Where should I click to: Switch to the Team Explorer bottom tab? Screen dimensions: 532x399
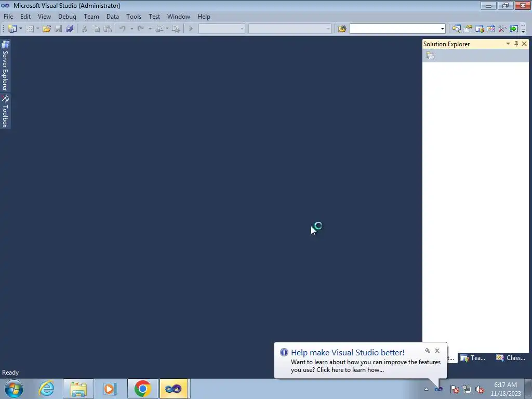[x=473, y=358]
